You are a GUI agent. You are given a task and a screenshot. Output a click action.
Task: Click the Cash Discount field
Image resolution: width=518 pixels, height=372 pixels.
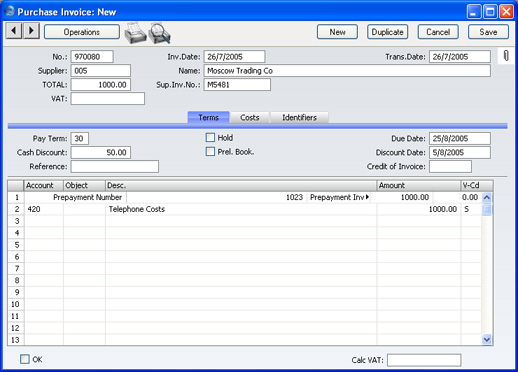(x=101, y=152)
